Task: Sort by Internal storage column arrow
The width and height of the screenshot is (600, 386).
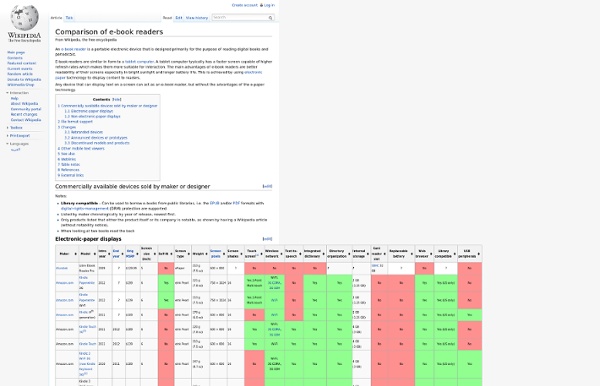Action: click(368, 254)
